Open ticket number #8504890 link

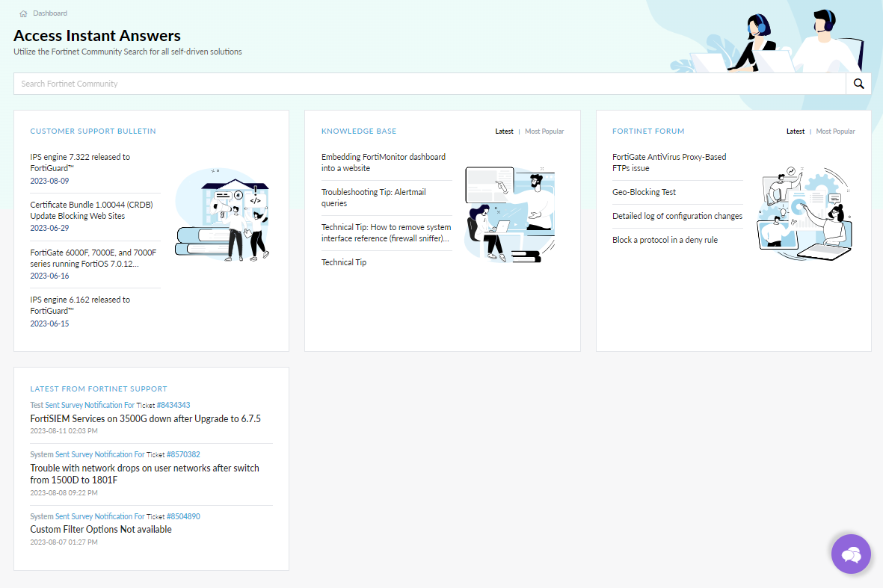[183, 516]
